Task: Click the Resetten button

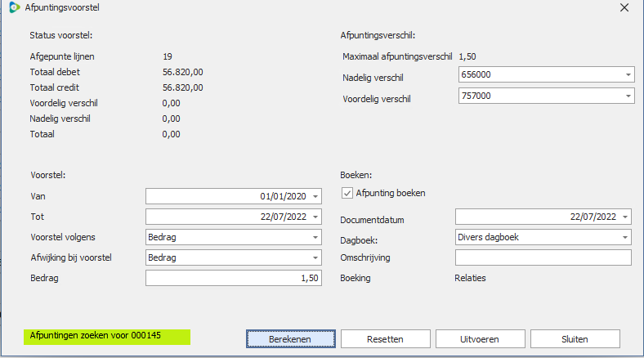Action: click(385, 339)
